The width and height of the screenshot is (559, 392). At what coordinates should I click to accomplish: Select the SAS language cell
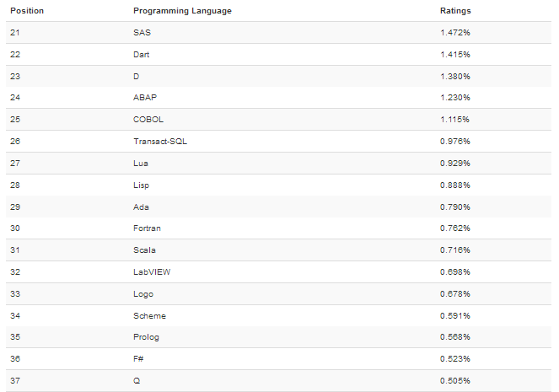pyautogui.click(x=142, y=32)
